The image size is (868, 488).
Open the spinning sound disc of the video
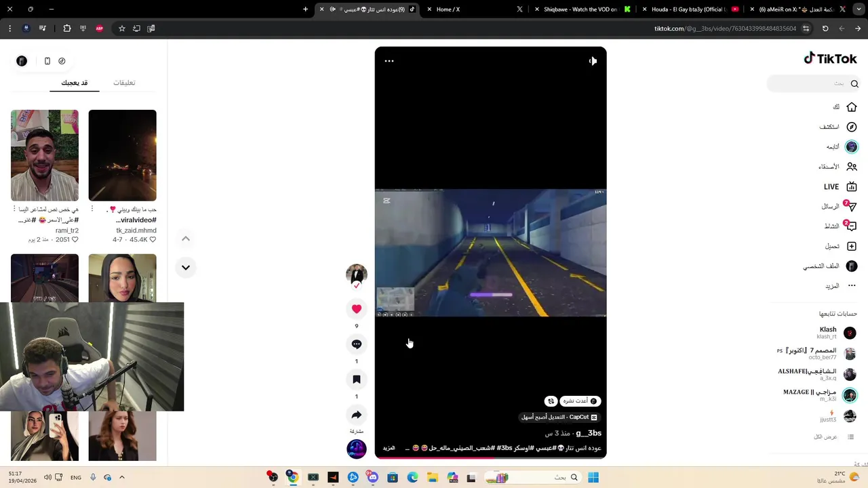(357, 449)
